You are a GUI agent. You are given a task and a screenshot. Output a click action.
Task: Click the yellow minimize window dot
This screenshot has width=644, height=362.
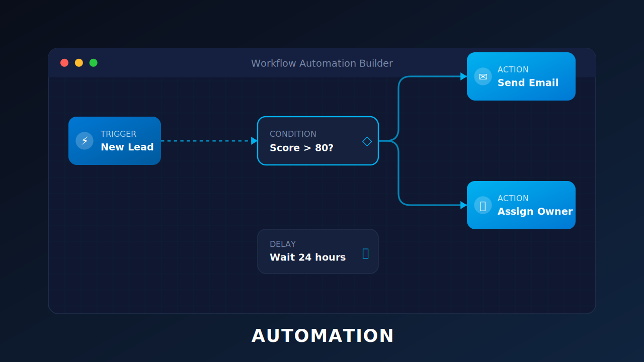point(79,63)
